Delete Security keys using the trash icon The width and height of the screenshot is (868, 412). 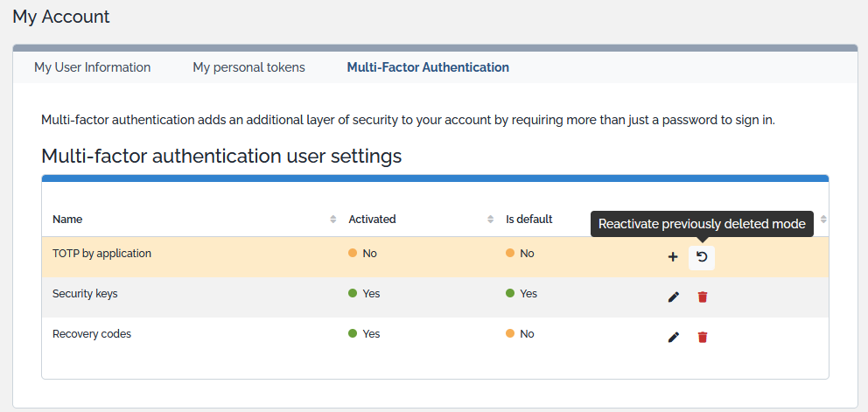(703, 297)
